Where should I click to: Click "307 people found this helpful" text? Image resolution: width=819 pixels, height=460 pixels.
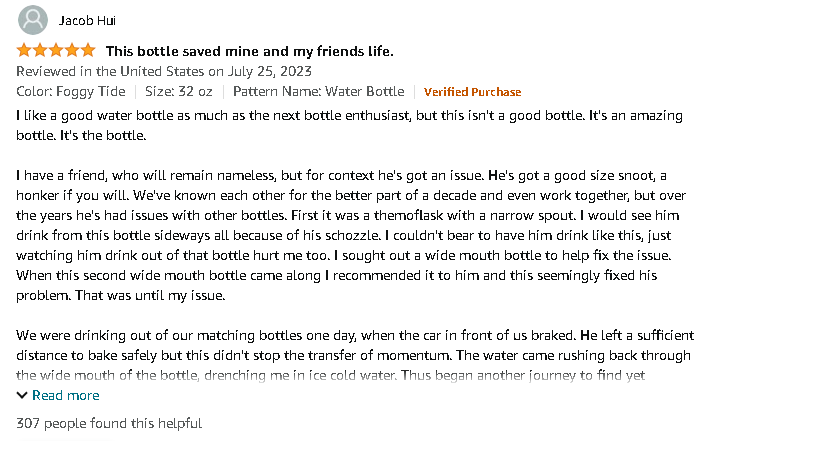109,424
